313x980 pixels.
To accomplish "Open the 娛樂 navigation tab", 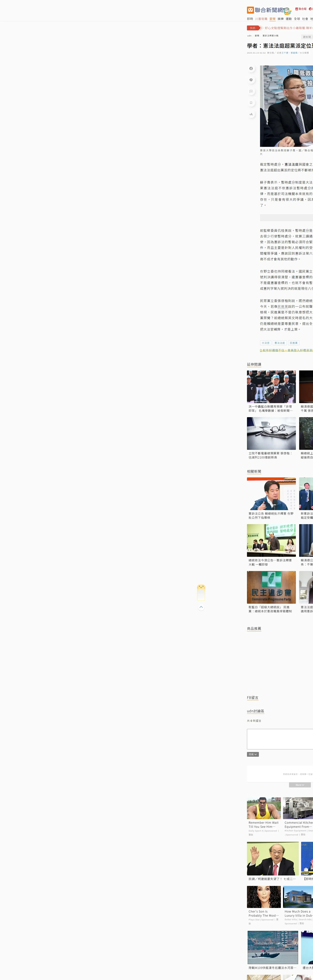I will click(280, 19).
